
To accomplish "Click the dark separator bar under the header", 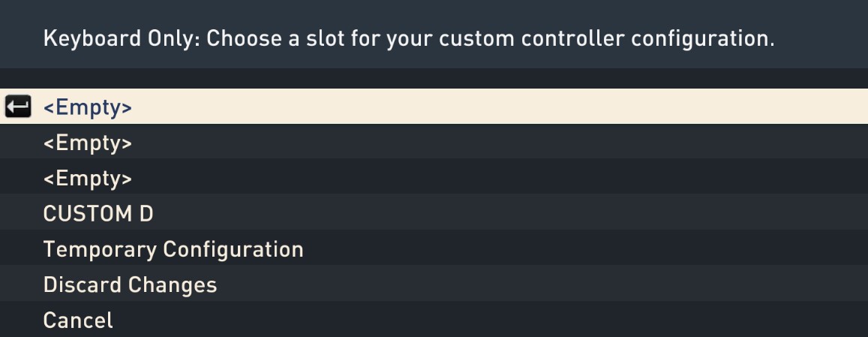I will tap(434, 78).
